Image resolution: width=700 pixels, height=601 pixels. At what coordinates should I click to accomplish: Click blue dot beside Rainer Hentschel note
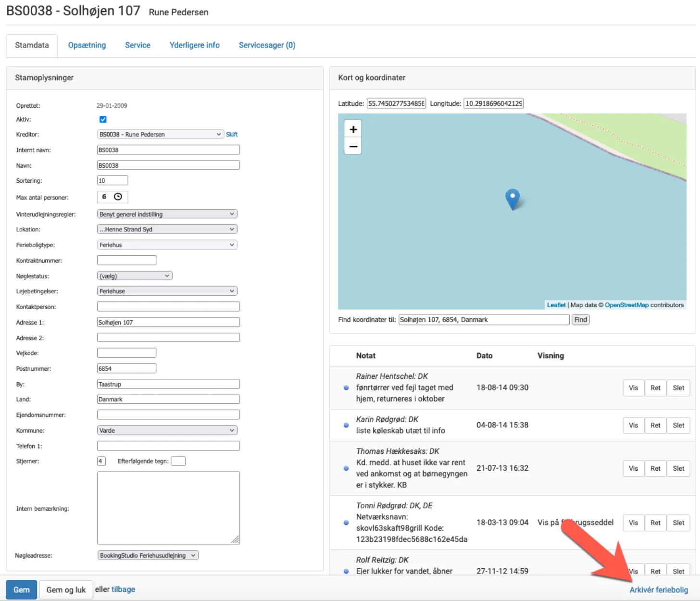(x=346, y=388)
